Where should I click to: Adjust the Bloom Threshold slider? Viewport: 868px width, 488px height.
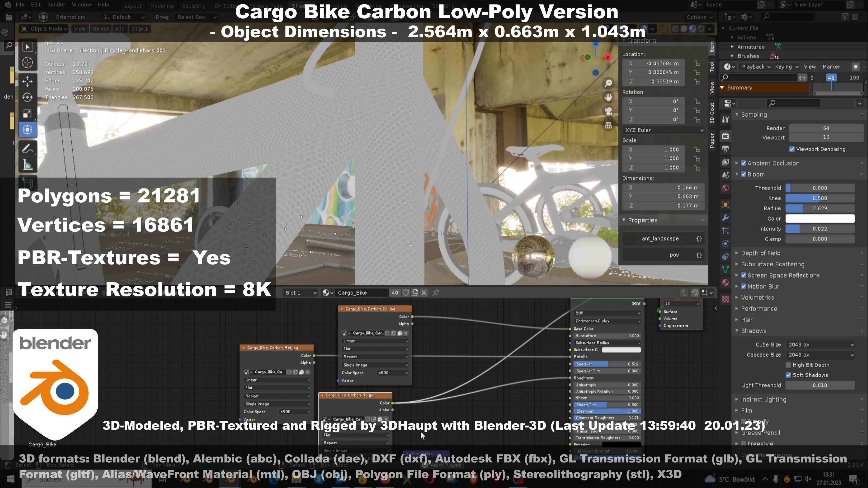point(820,188)
